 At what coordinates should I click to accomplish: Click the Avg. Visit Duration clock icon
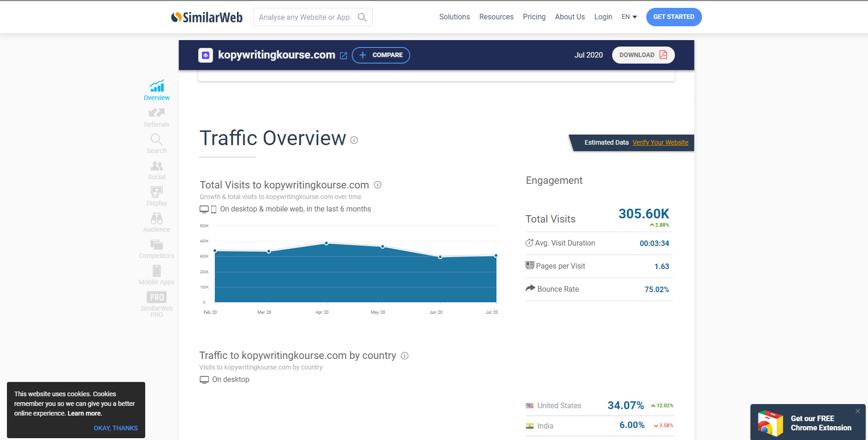(530, 243)
